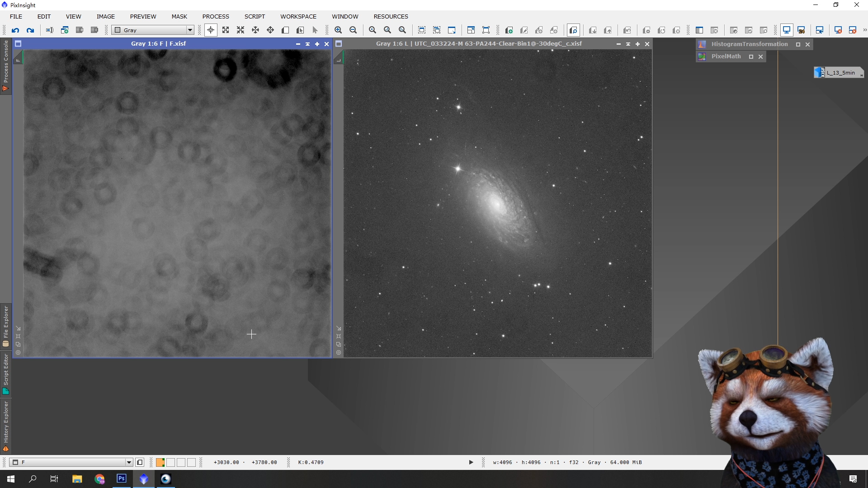
Task: Expand the toolbar overflow chevron
Action: [x=864, y=30]
